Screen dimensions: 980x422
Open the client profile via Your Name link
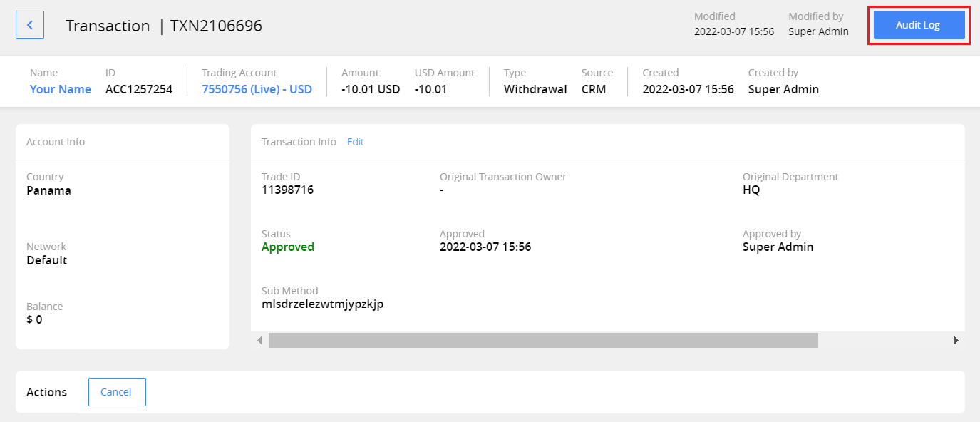[x=60, y=88]
